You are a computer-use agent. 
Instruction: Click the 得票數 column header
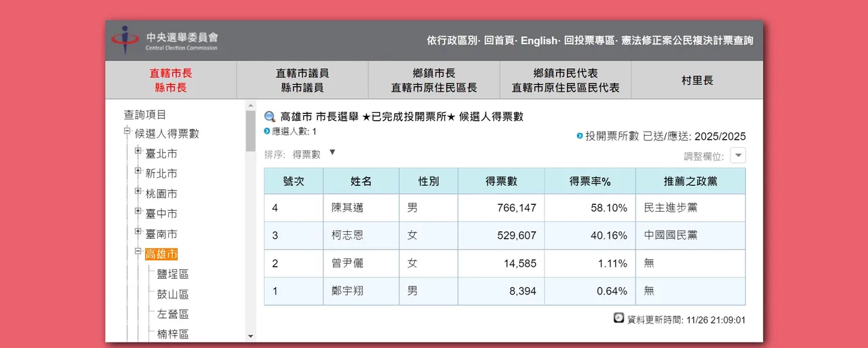tap(501, 181)
